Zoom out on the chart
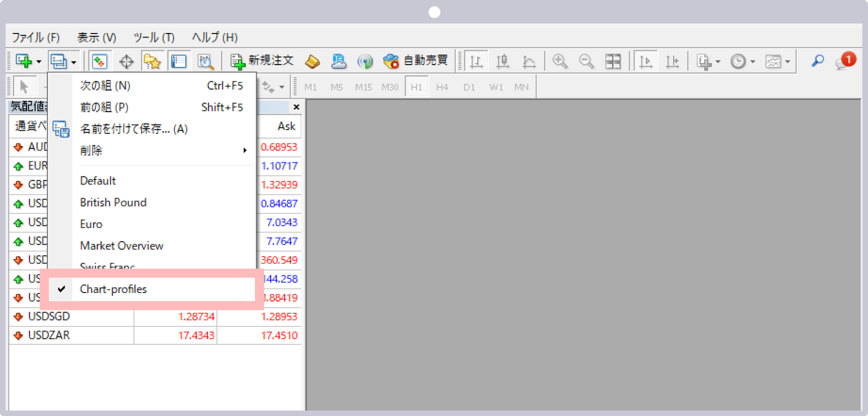868x416 pixels. (586, 60)
